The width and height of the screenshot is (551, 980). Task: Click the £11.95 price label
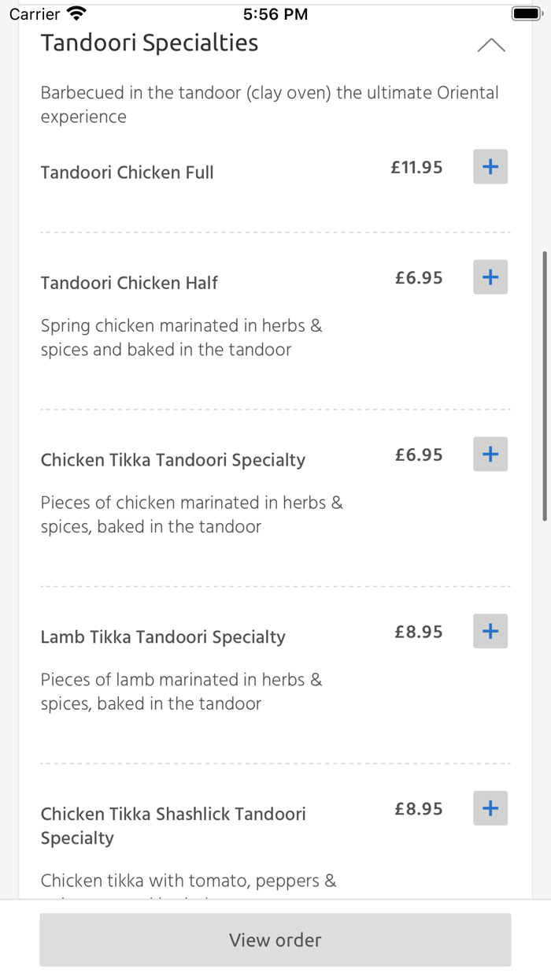pyautogui.click(x=416, y=166)
